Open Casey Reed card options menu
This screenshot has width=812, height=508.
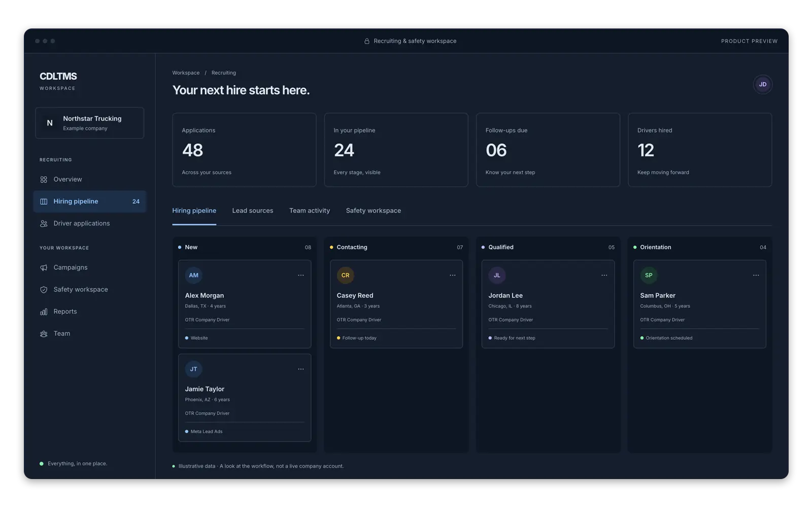pyautogui.click(x=453, y=275)
